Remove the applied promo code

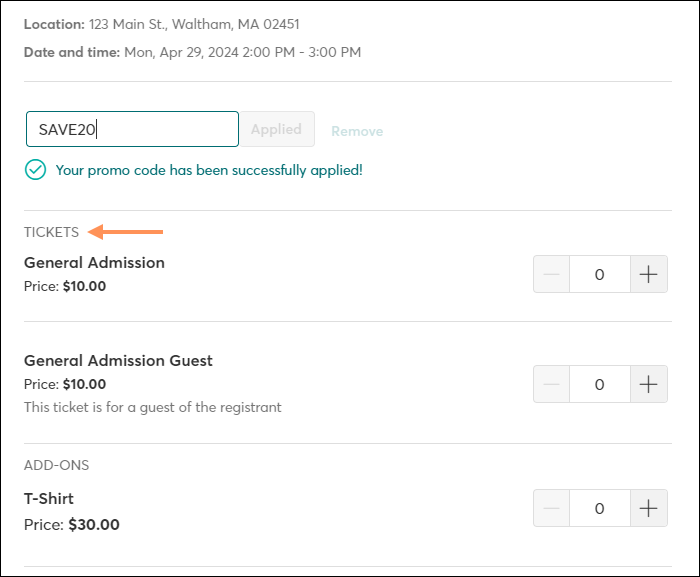click(x=357, y=131)
